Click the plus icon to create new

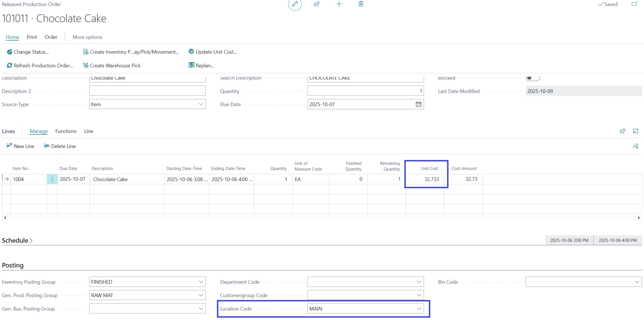point(339,4)
